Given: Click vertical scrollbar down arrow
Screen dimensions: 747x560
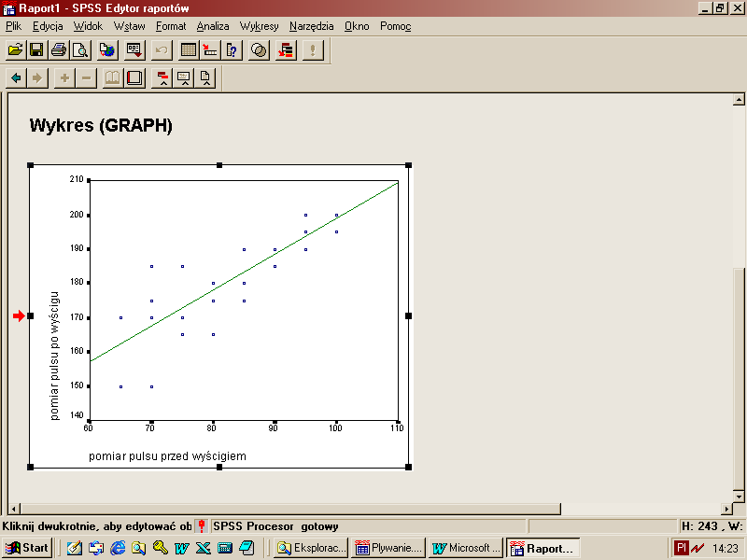Looking at the screenshot, I should click(x=739, y=497).
